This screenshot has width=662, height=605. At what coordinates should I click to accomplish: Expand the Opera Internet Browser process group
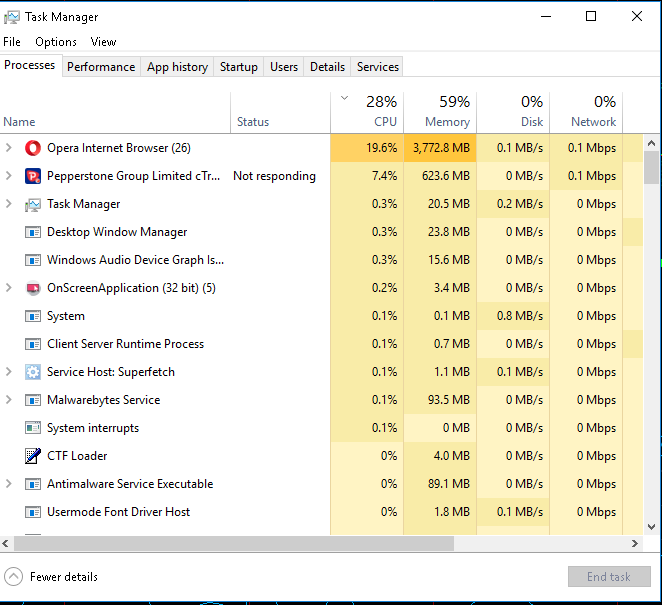(8, 148)
